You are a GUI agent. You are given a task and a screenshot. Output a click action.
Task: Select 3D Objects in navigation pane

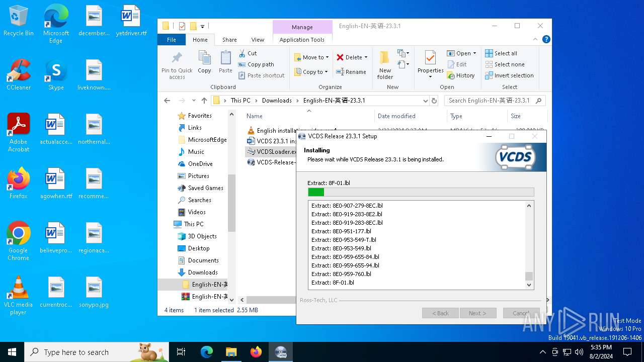coord(202,236)
